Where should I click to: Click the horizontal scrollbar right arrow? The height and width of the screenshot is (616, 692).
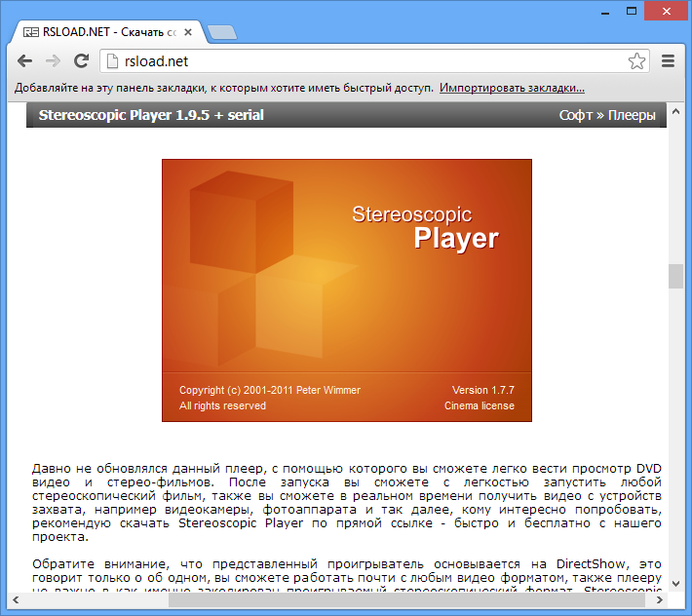(x=659, y=599)
